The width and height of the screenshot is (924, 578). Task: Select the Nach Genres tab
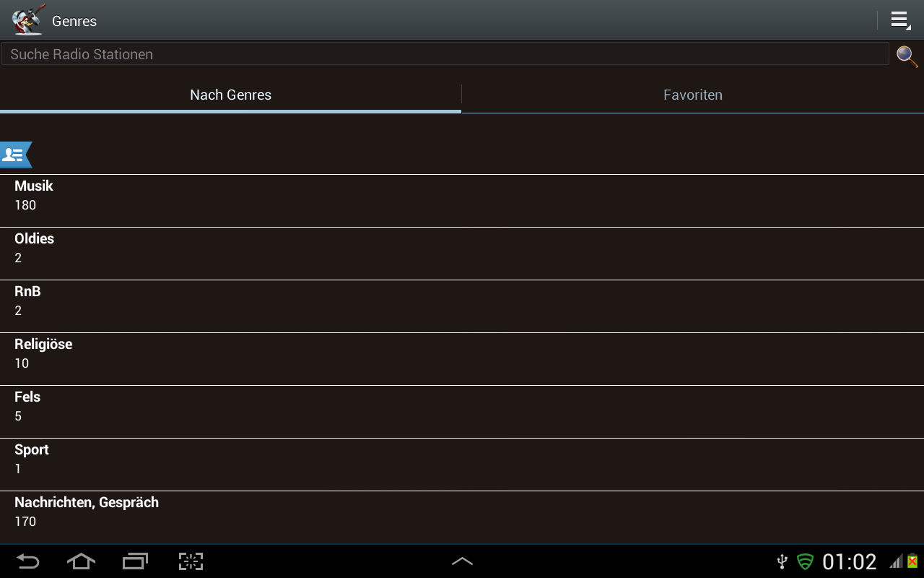click(x=230, y=95)
